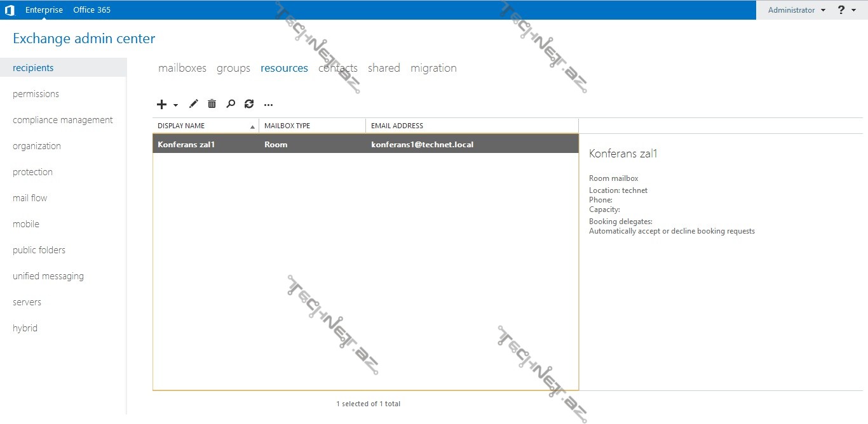Click the trash delete icon
The width and height of the screenshot is (868, 424).
point(212,104)
